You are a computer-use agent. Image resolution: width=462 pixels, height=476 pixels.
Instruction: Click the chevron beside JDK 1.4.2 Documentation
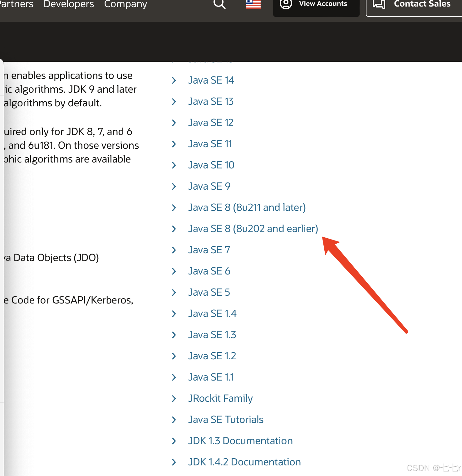(x=174, y=462)
